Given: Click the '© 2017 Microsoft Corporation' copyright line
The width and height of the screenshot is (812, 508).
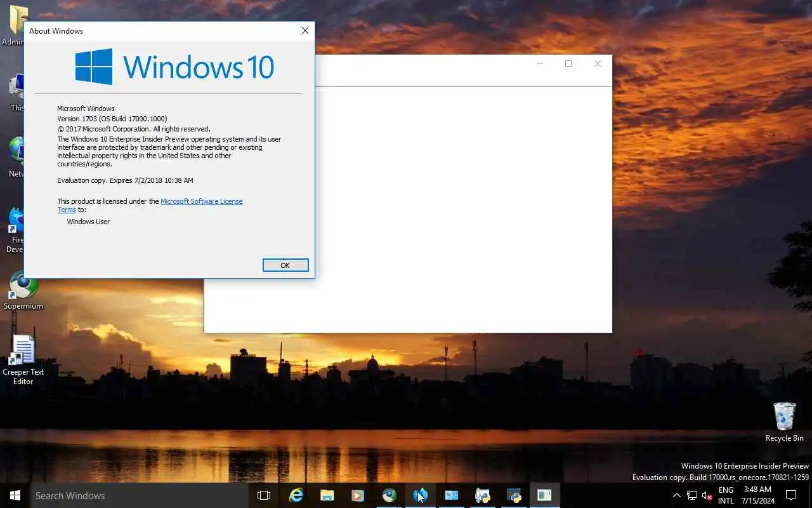Looking at the screenshot, I should [134, 129].
